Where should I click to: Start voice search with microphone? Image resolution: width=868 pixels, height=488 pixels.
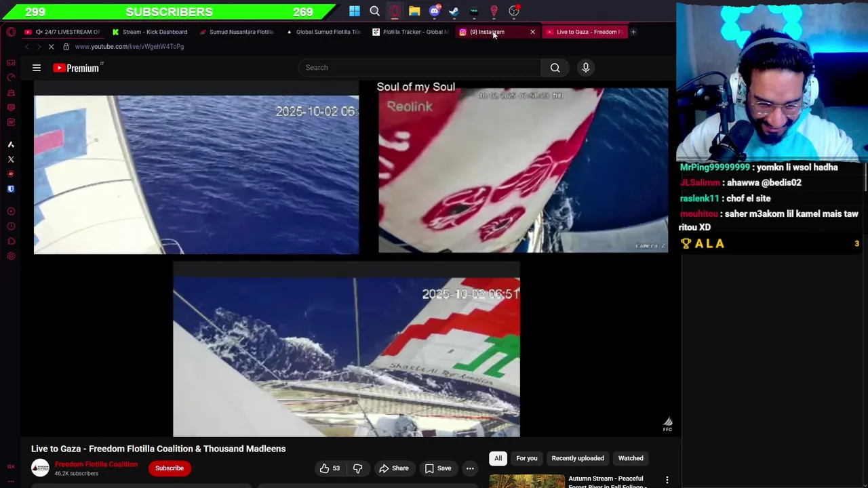[x=586, y=67]
